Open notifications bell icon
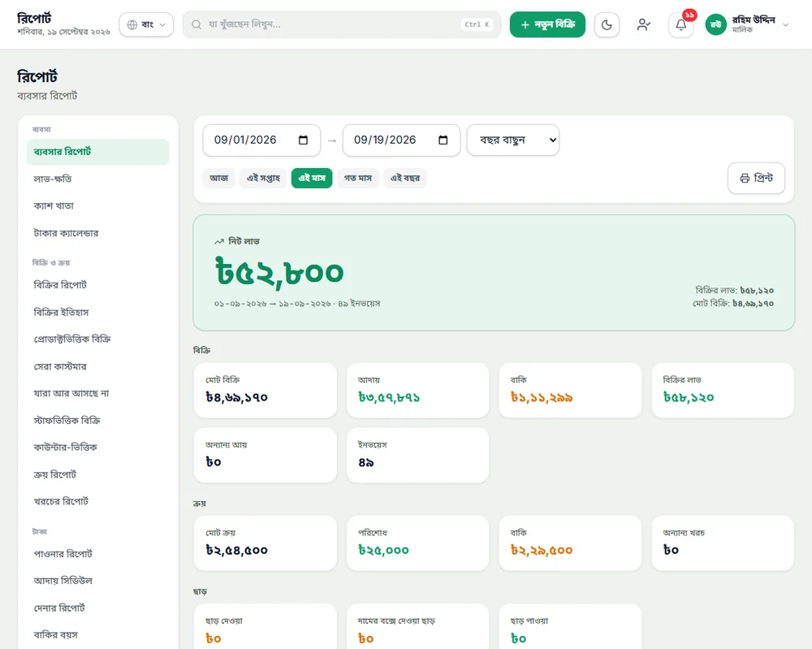Viewport: 812px width, 649px height. point(680,25)
